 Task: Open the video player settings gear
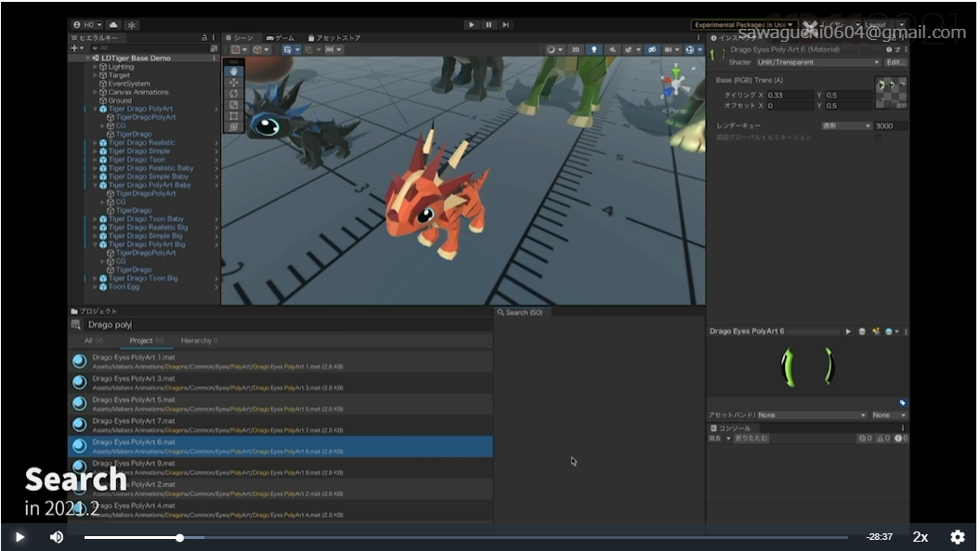coord(958,537)
